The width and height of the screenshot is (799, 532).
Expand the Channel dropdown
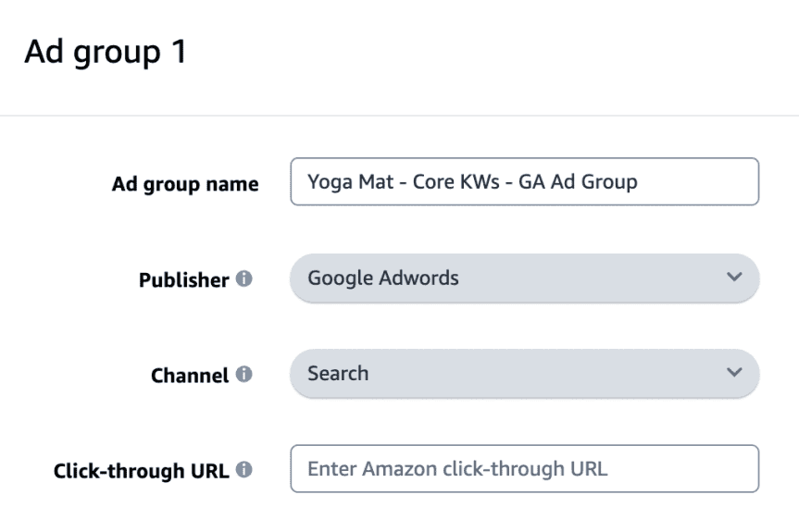[524, 373]
